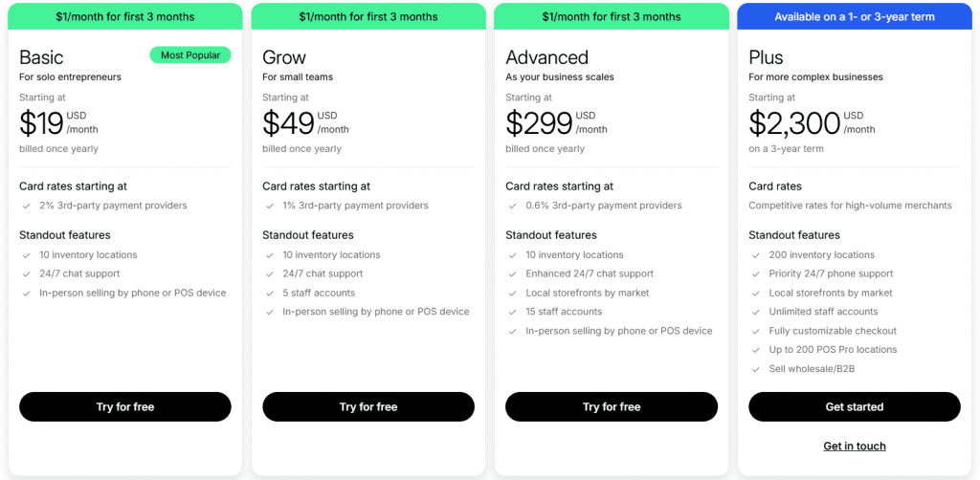Click the green $1/month banner above Basic
Image resolution: width=980 pixels, height=480 pixels.
point(124,16)
